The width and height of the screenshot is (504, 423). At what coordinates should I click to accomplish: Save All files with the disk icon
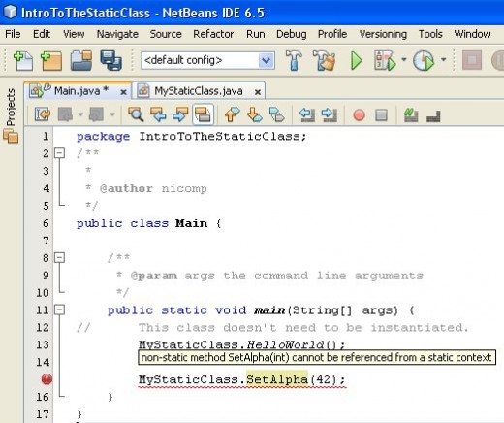click(x=110, y=60)
